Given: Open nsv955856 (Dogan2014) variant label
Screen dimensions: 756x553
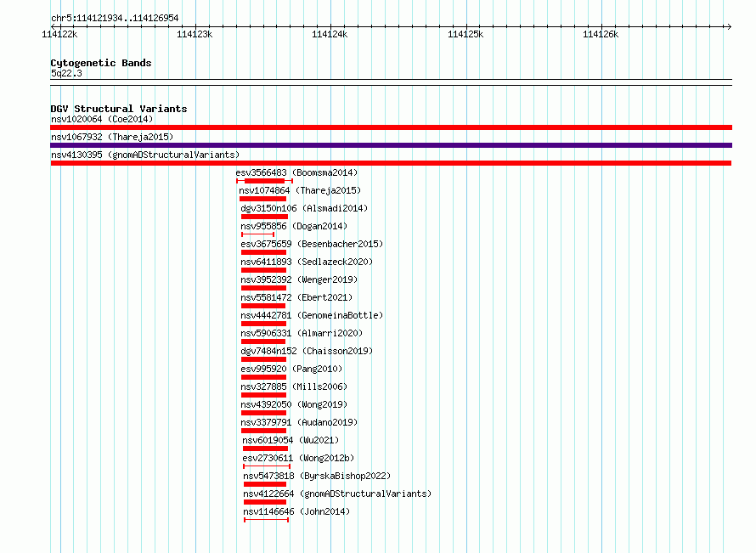Looking at the screenshot, I should click(x=294, y=226).
